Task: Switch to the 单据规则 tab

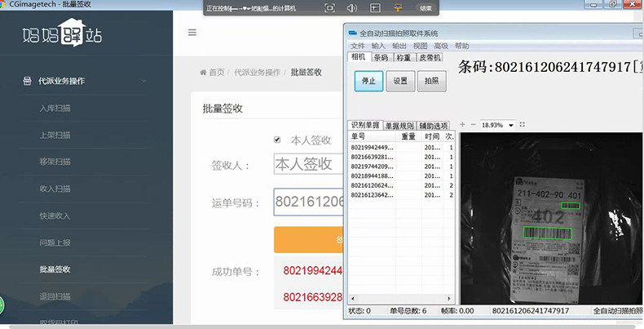Action: tap(399, 126)
